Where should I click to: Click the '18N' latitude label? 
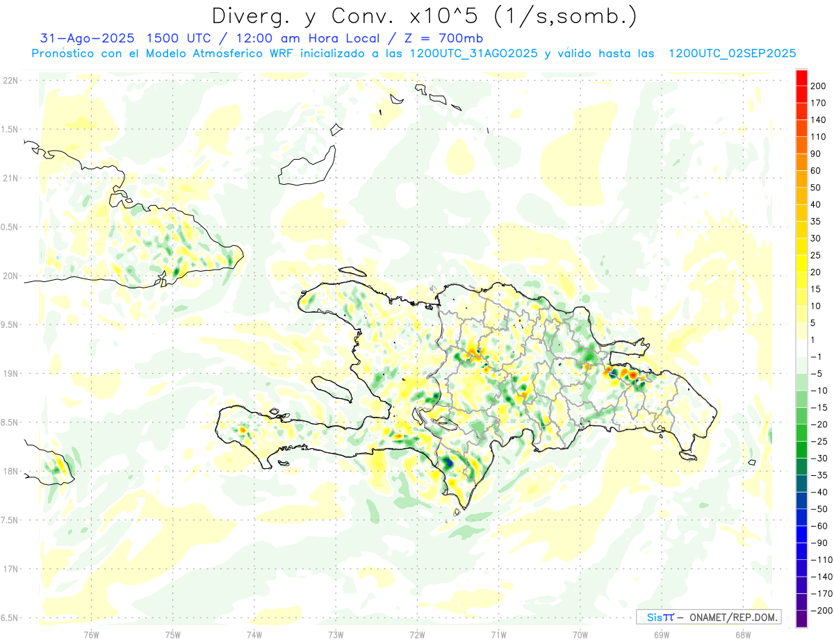pos(10,471)
